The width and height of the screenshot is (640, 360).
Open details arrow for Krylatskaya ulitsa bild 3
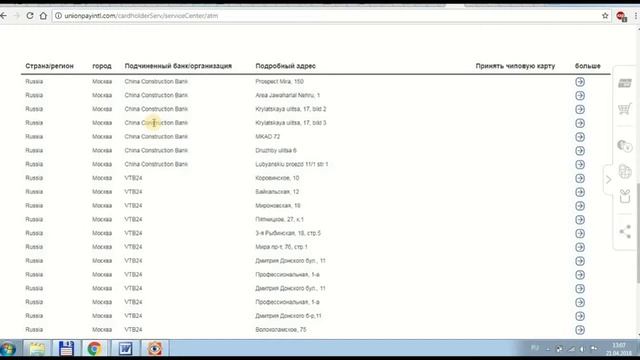click(580, 123)
